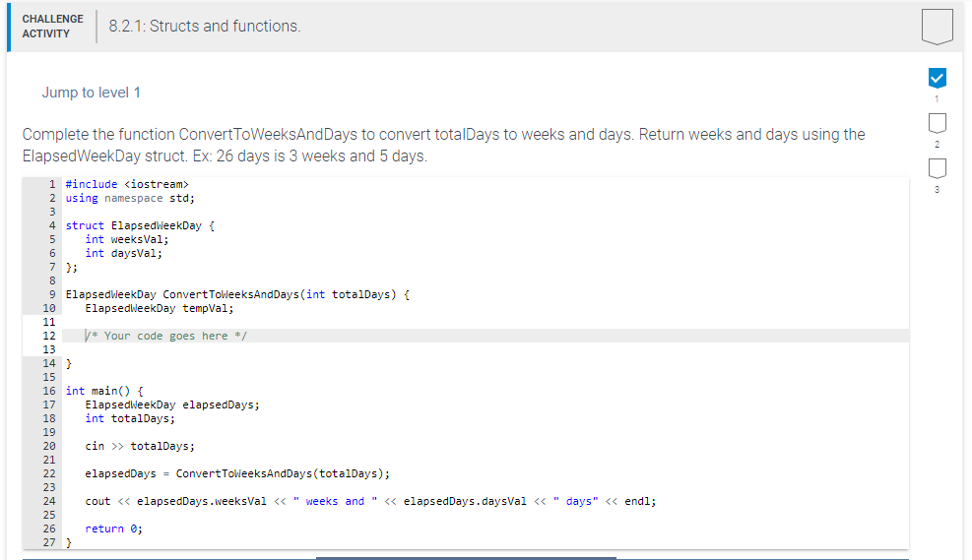Click the 'ElapsedWeekDay tempVal;' line

pyautogui.click(x=160, y=308)
